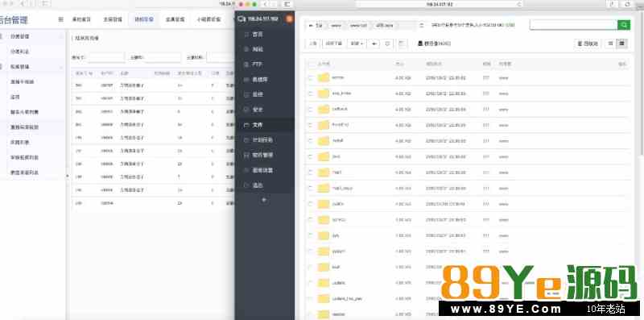Switch to list view
This screenshot has height=320, width=644.
tap(621, 44)
